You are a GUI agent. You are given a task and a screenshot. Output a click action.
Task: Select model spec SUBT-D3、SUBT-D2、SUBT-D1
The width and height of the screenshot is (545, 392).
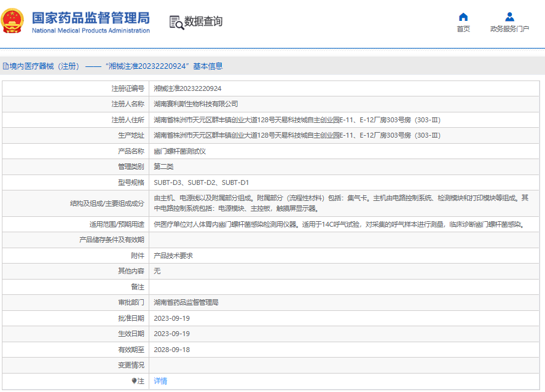coord(202,182)
